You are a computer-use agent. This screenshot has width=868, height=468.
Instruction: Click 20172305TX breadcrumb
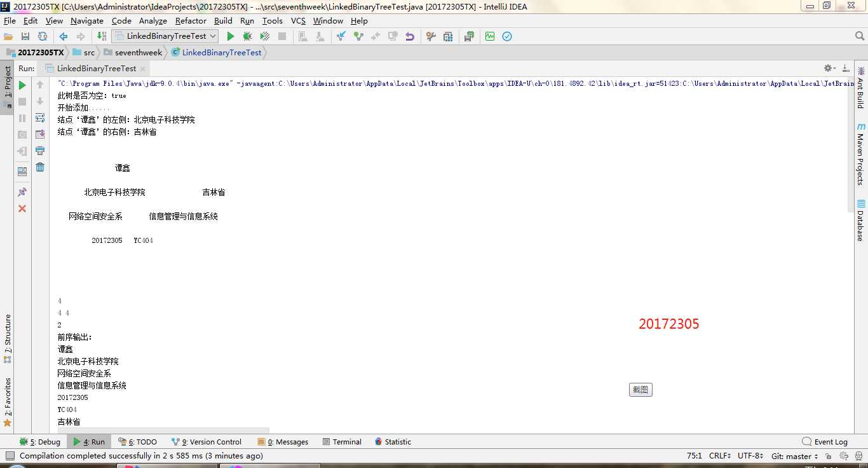35,53
